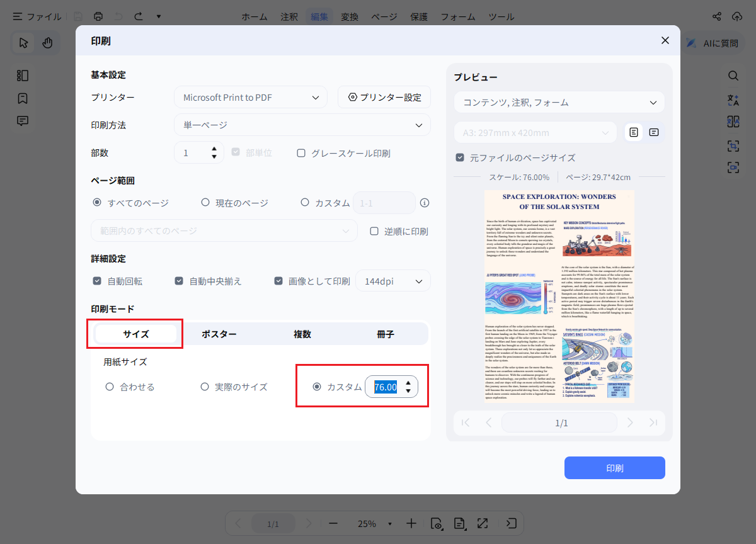Select the 実際のサイズ radio button
The image size is (756, 544).
pyautogui.click(x=205, y=387)
